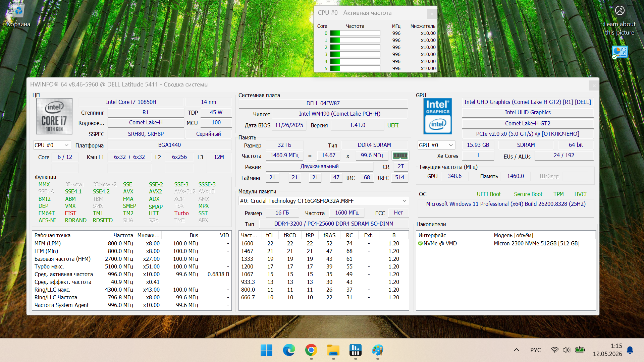Show hidden tray icons with the chevron

coord(517,350)
